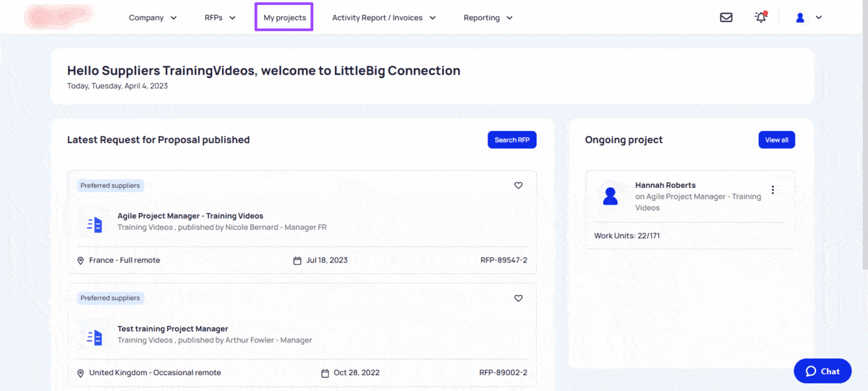Click Preferred suppliers badge on Test training card
Screen dimensions: 868x391
[111, 298]
